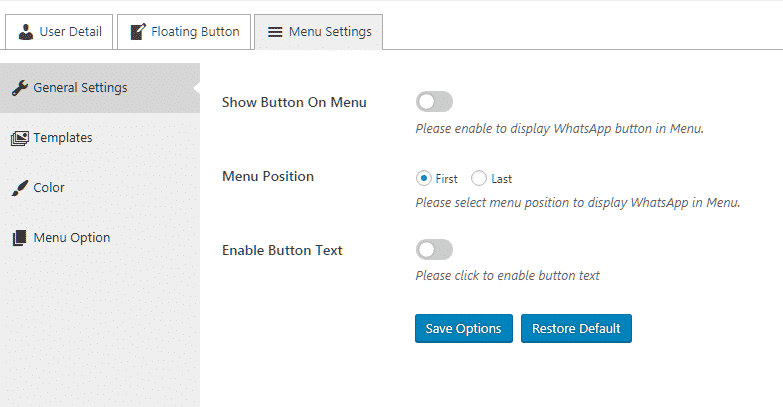Image resolution: width=783 pixels, height=407 pixels.
Task: Click the Restore Default button
Action: click(x=576, y=329)
